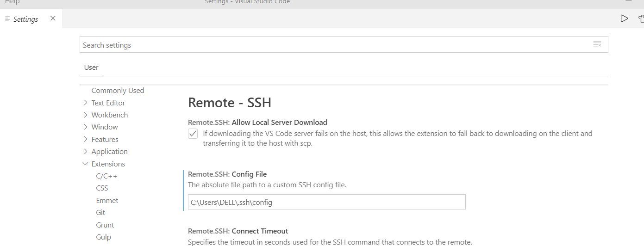Open Emmet extension settings

coord(107,200)
